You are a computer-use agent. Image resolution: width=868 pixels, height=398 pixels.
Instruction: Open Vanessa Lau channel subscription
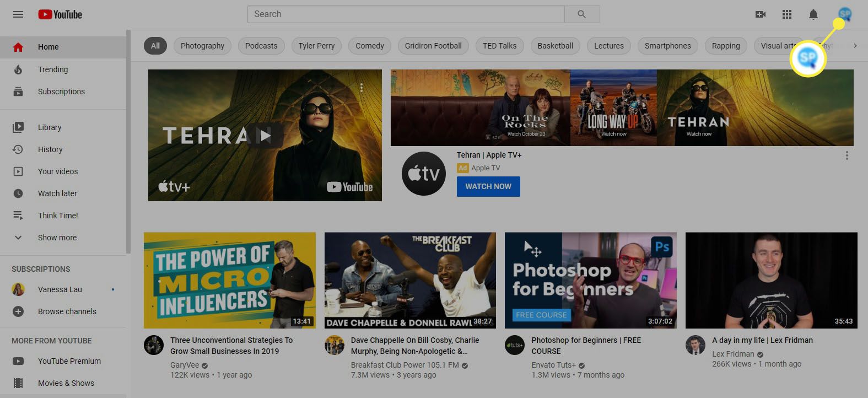point(63,289)
